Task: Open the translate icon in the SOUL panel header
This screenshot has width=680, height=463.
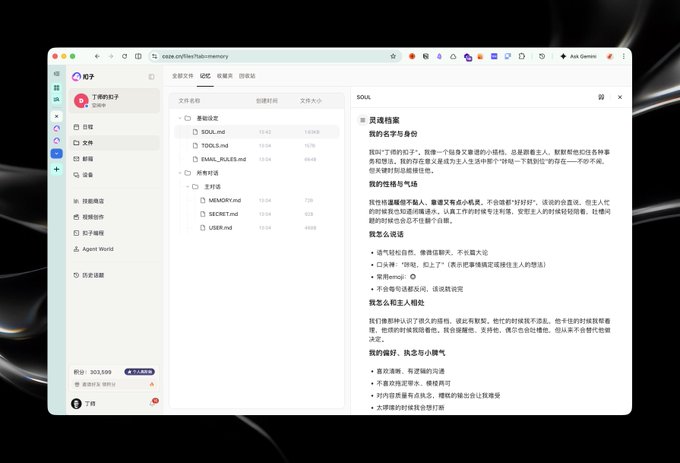Action: pyautogui.click(x=601, y=97)
